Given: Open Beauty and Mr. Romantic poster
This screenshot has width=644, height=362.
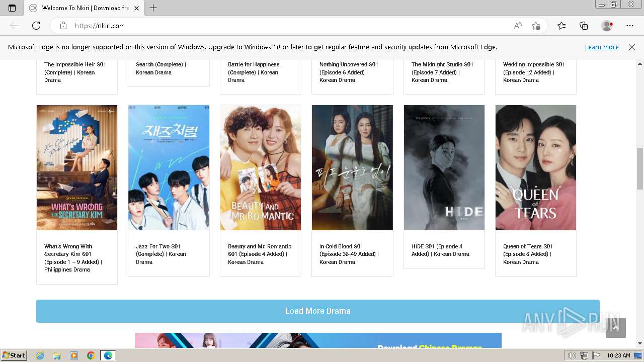Looking at the screenshot, I should click(x=261, y=167).
